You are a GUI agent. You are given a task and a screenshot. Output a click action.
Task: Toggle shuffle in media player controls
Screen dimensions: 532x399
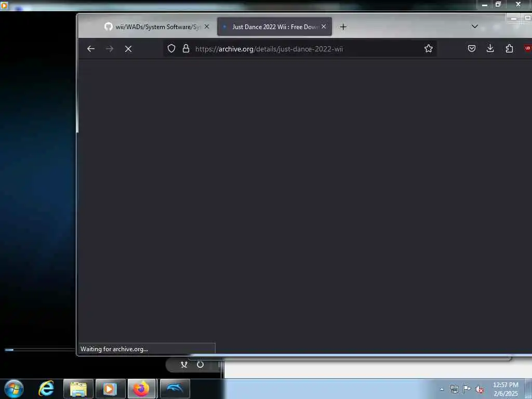coord(184,365)
